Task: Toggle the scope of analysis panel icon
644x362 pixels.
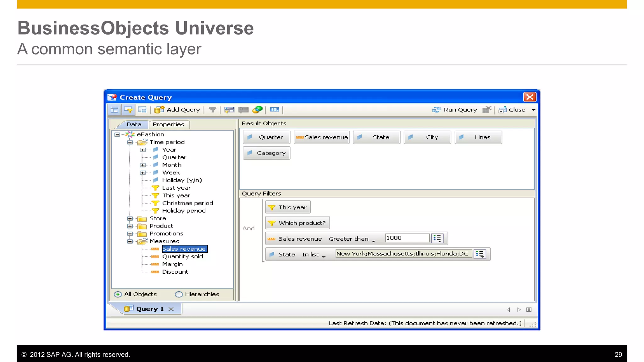Action: [x=142, y=110]
